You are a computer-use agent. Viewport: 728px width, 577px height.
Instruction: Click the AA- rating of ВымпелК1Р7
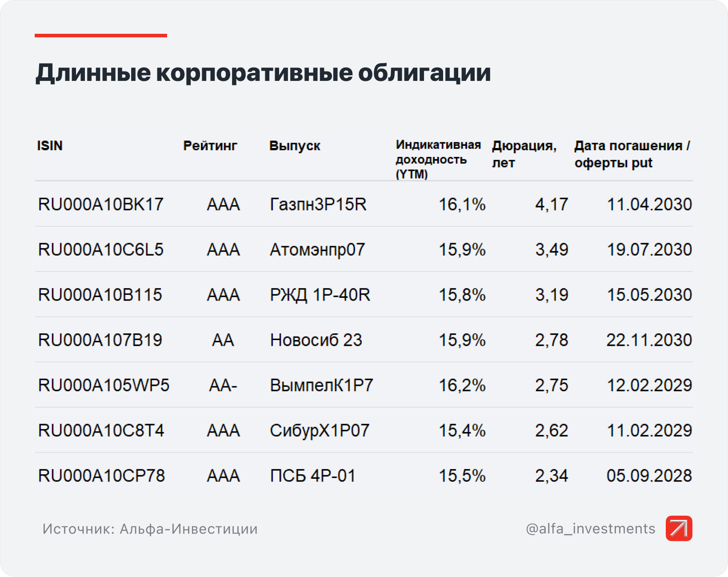click(223, 385)
